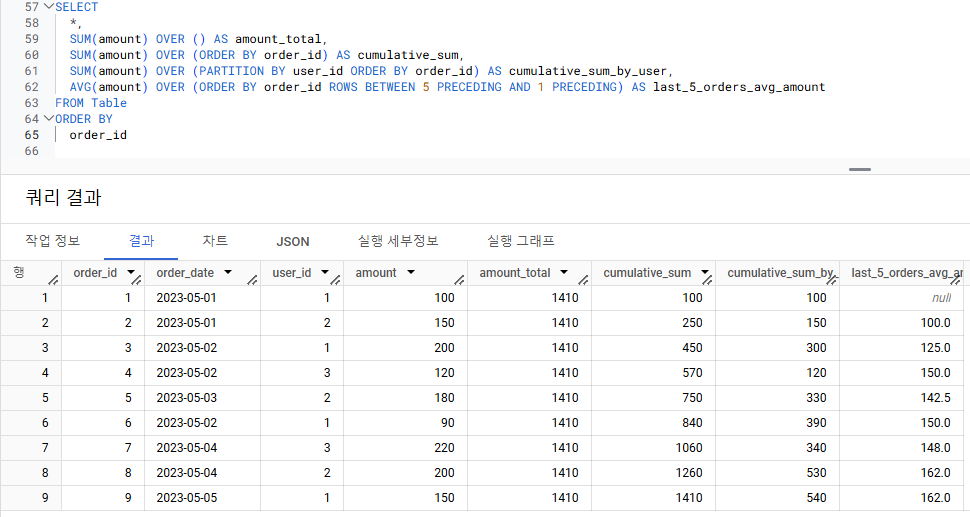Click resize handle of amount column
970x517 pixels.
[459, 280]
